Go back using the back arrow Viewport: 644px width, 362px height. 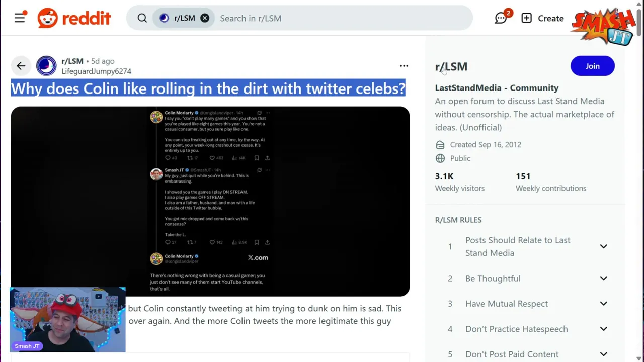click(21, 66)
